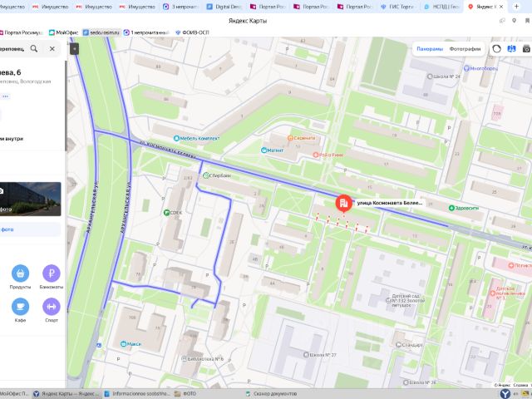Open the Спорт category icon
532x399 pixels.
52,307
